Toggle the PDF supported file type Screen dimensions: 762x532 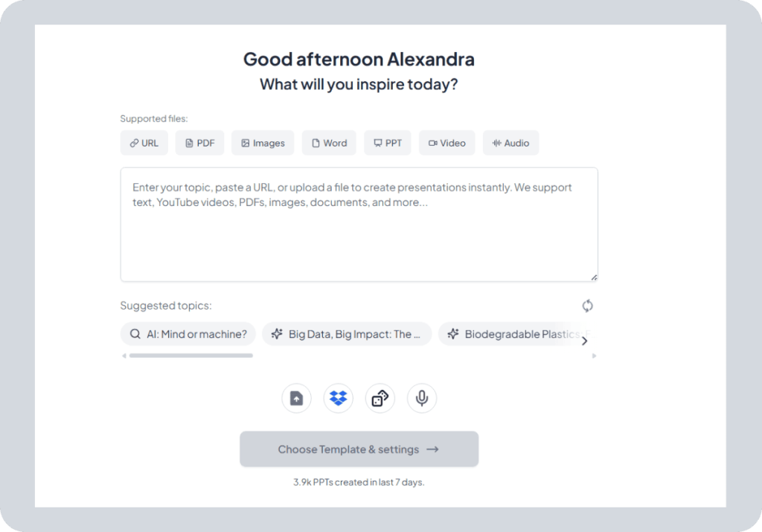click(199, 143)
